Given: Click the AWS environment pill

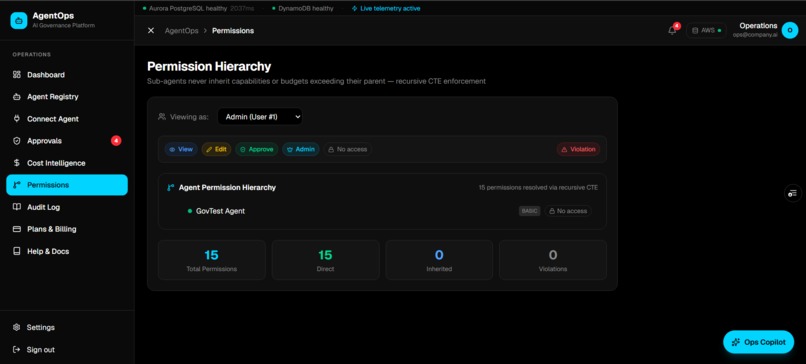Looking at the screenshot, I should 706,30.
